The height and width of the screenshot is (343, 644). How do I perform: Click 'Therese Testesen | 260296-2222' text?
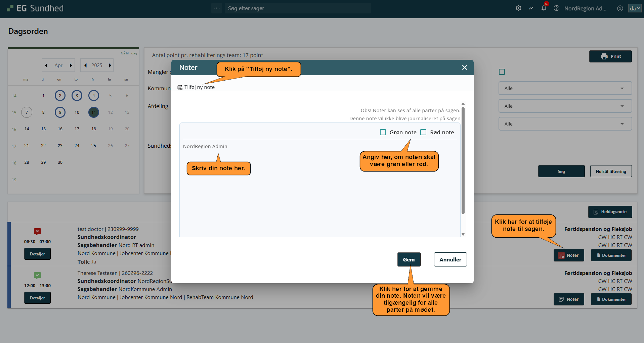(x=115, y=273)
